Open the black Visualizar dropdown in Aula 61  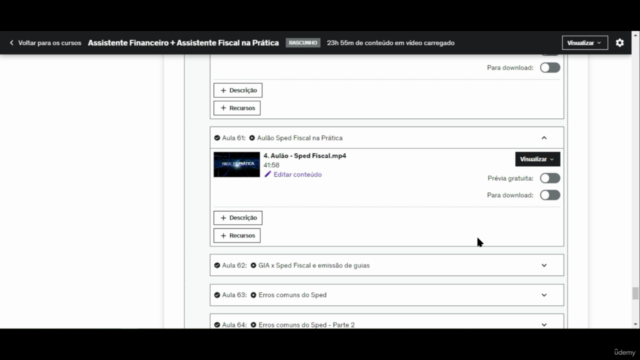pos(538,159)
